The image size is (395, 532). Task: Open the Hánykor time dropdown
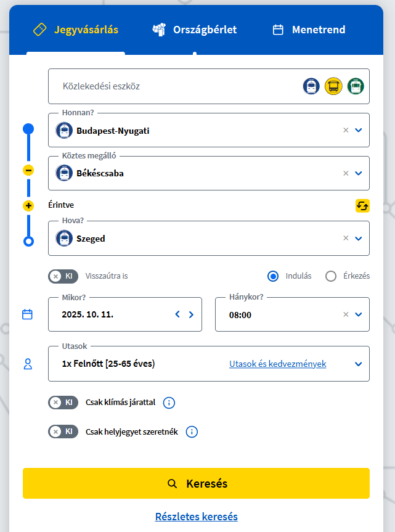pyautogui.click(x=359, y=314)
